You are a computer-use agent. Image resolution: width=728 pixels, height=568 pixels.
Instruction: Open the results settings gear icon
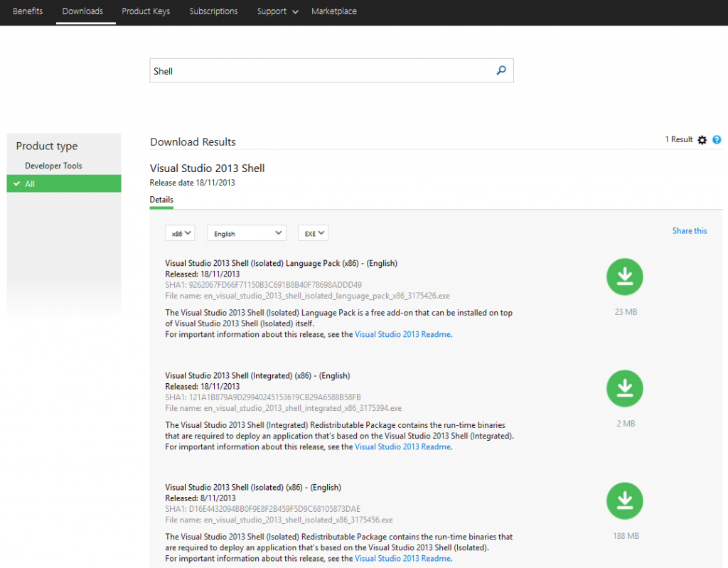(702, 140)
